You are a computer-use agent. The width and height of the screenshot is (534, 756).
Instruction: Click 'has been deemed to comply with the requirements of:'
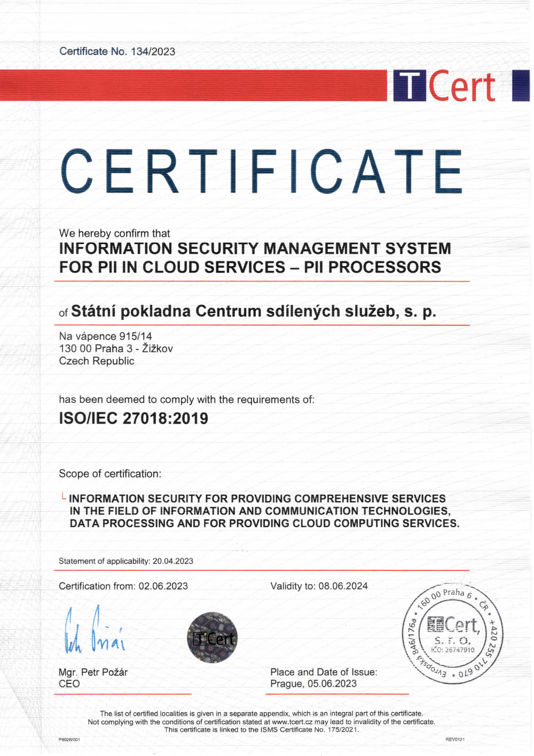187,400
